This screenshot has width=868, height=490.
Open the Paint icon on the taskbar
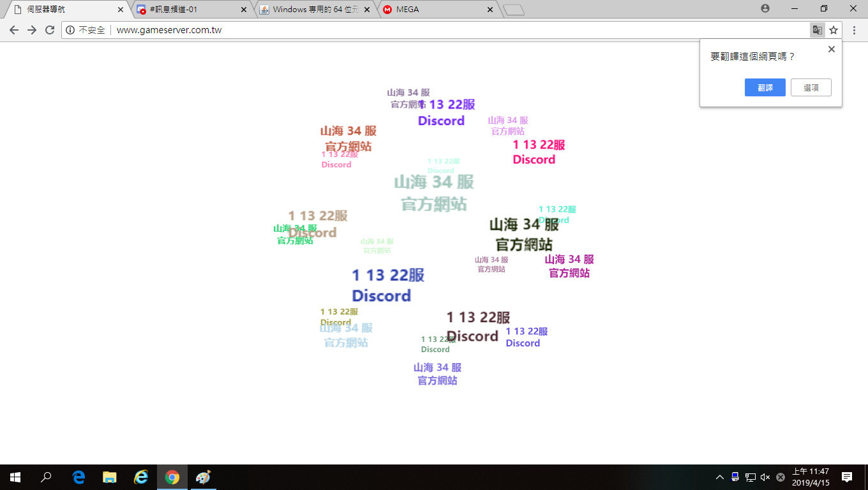tap(203, 477)
